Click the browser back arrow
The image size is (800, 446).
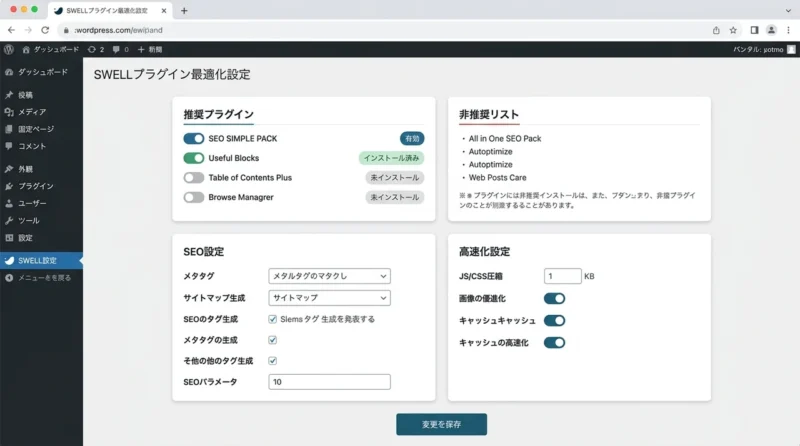tap(11, 30)
